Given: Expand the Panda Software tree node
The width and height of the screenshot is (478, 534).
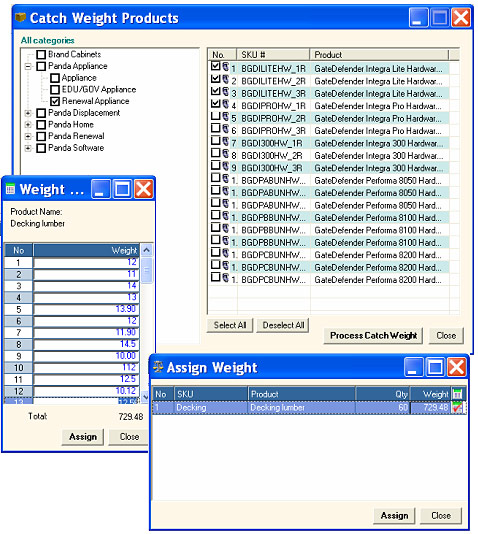Looking at the screenshot, I should click(28, 148).
